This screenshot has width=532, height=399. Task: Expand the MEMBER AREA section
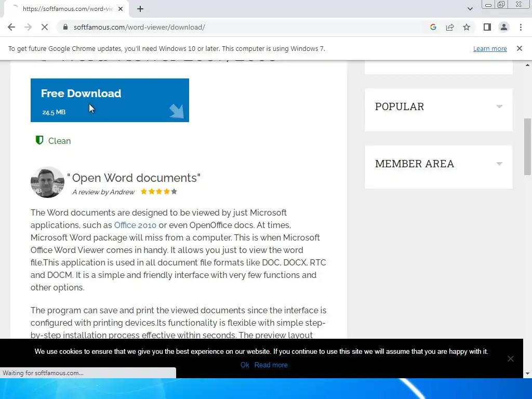[438, 164]
